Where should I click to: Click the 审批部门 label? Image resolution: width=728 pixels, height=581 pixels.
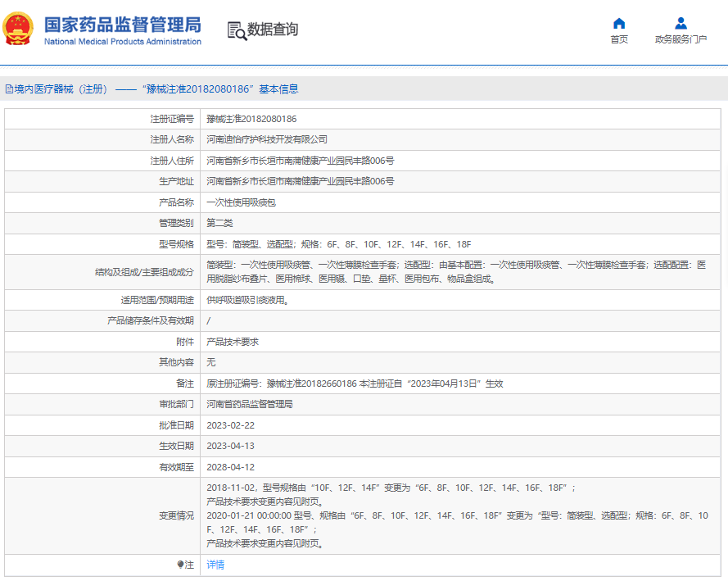[x=176, y=404]
